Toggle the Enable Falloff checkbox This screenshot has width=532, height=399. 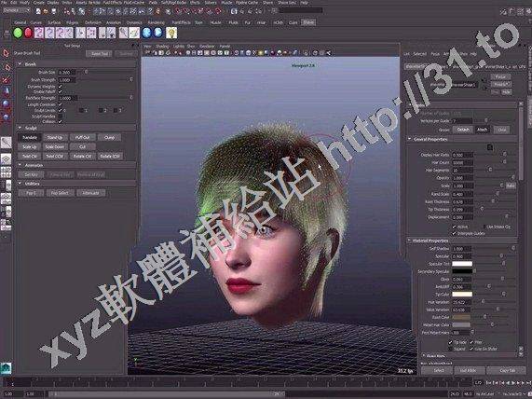[x=60, y=91]
